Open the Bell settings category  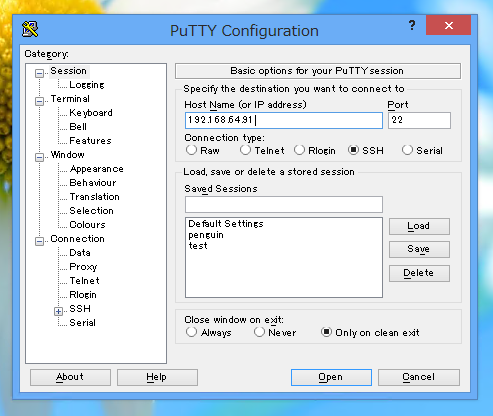(x=78, y=127)
